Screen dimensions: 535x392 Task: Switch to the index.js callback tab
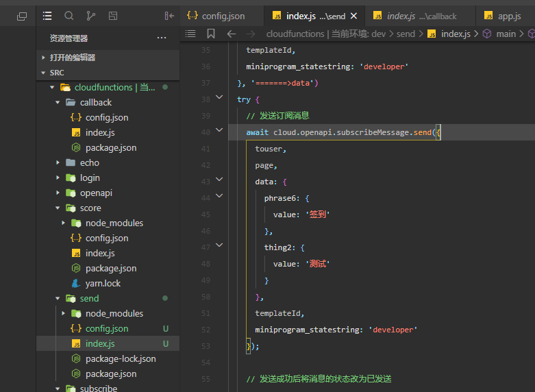tap(421, 16)
